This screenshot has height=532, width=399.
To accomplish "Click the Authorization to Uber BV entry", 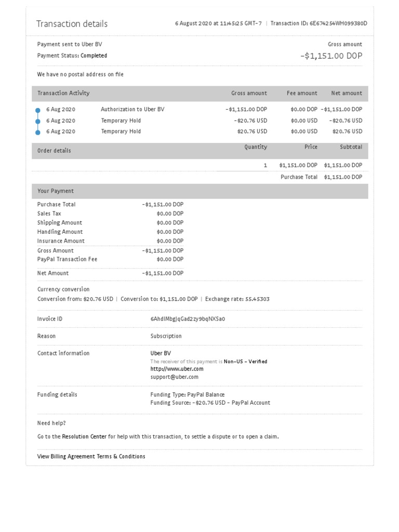I will (x=132, y=110).
